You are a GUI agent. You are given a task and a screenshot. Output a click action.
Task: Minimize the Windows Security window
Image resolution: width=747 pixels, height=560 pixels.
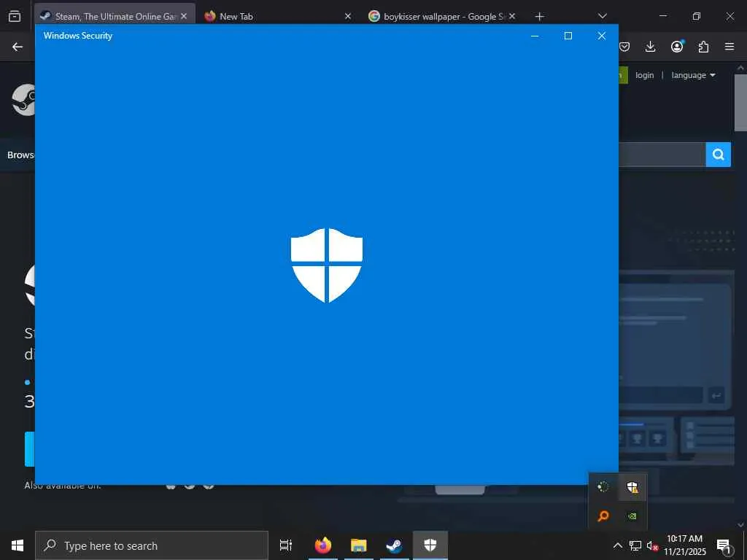pyautogui.click(x=535, y=36)
